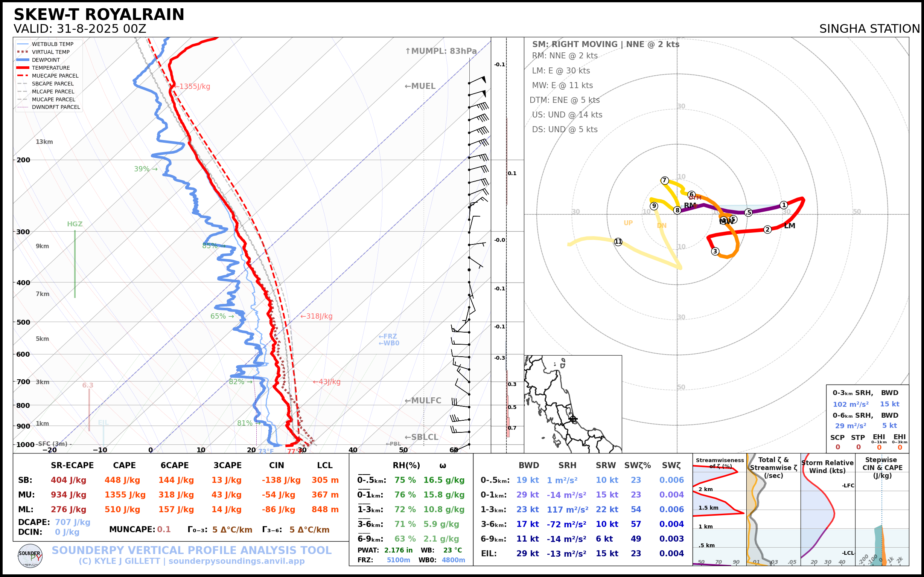Click hodograph height marker 3

point(715,252)
